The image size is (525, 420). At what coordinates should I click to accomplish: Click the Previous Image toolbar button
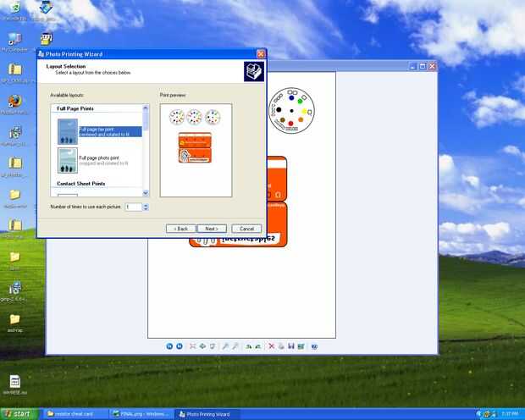point(169,346)
